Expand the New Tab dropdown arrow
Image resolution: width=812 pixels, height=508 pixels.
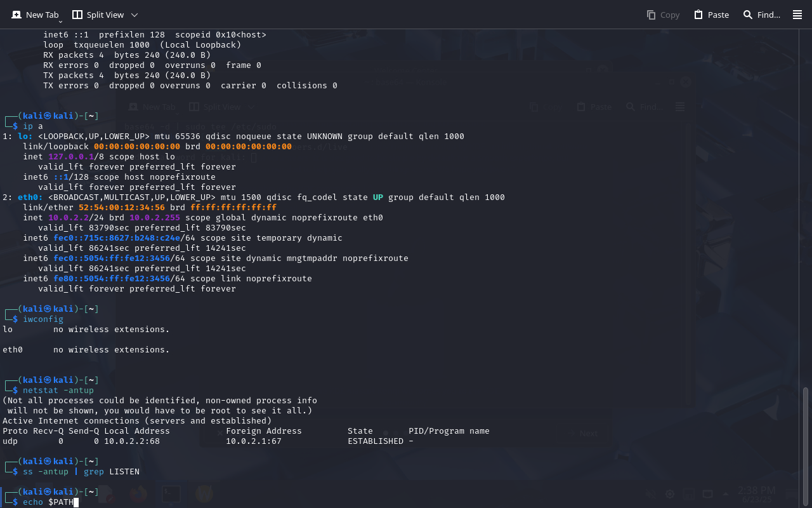coord(60,21)
